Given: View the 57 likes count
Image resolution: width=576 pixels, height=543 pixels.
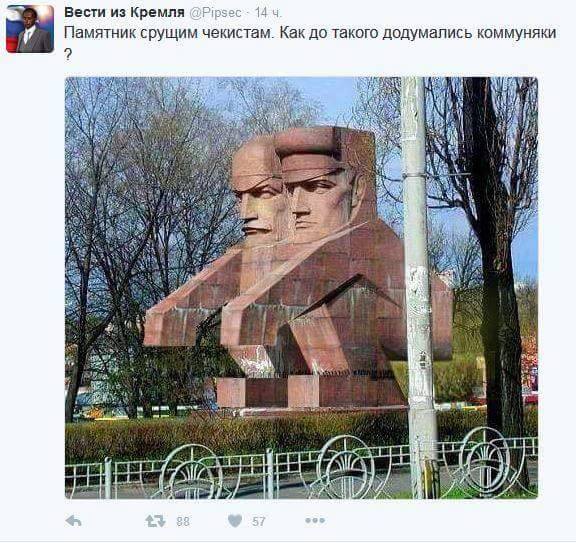Looking at the screenshot, I should point(259,521).
